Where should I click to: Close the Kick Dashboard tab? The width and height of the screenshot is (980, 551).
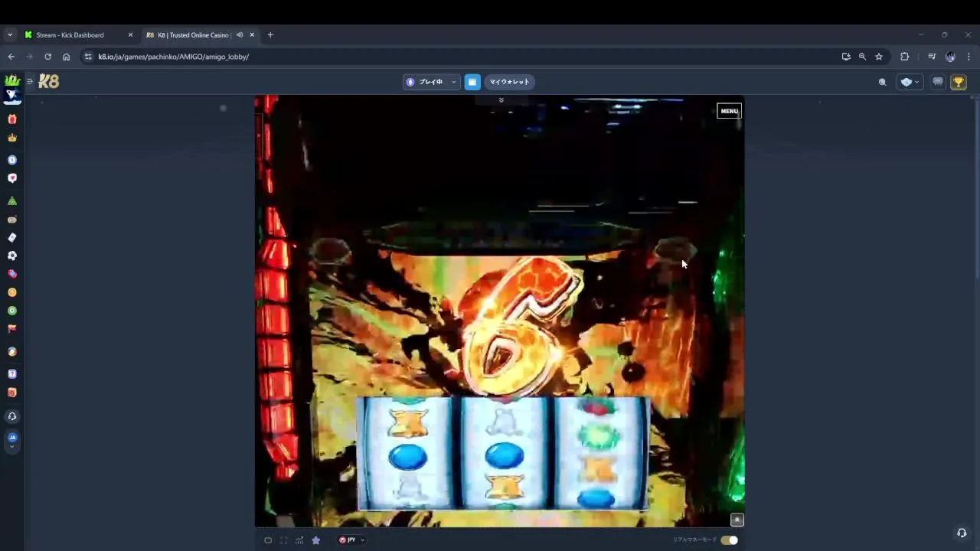[130, 34]
